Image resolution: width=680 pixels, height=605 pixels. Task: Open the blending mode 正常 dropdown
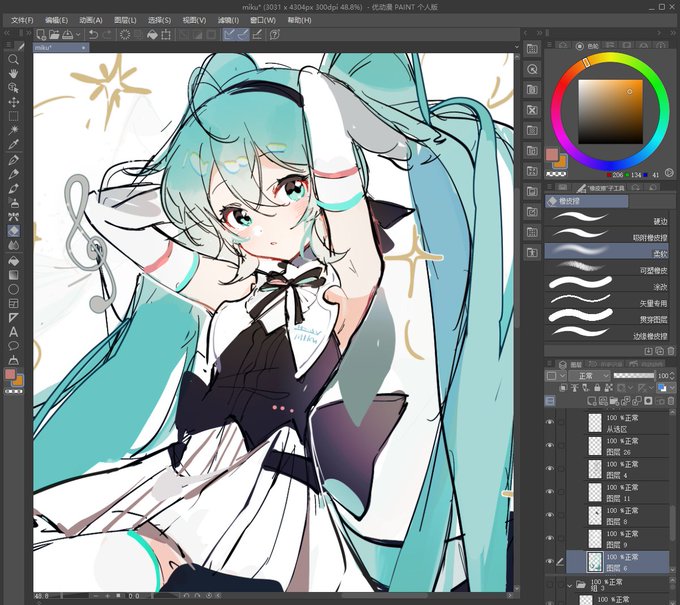pos(589,376)
